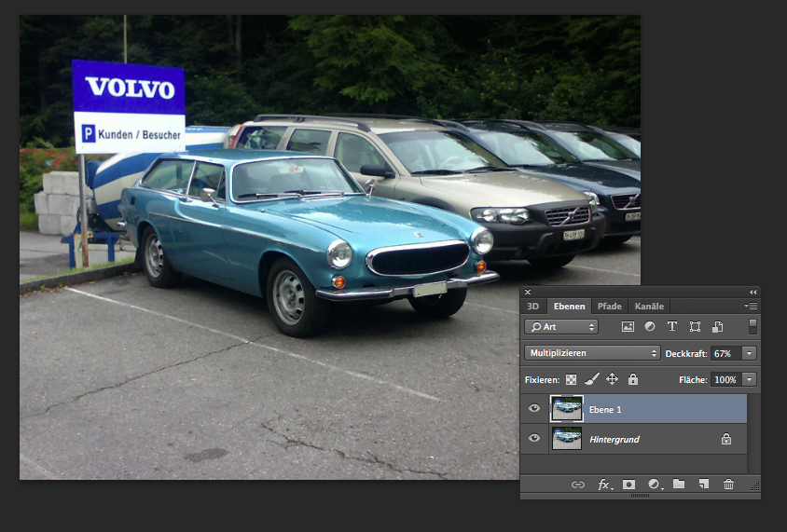Image resolution: width=787 pixels, height=532 pixels.
Task: Hide the Hintergrund layer
Action: point(534,438)
